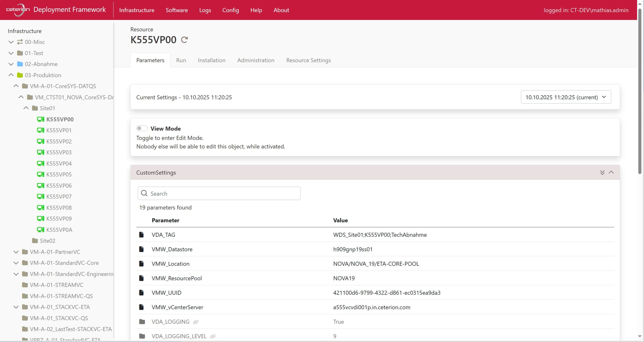Click the link icon beside VDA_LOGGING
The image size is (644, 342).
(x=196, y=322)
